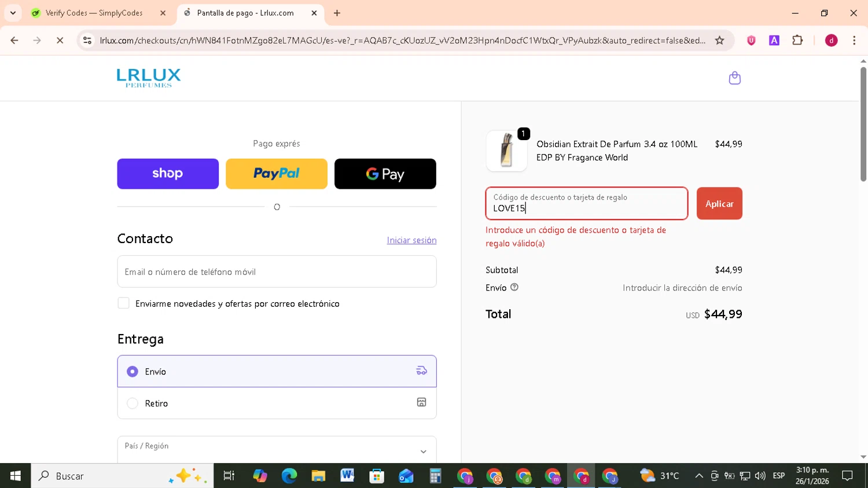Image resolution: width=868 pixels, height=488 pixels.
Task: Open Task View on taskbar
Action: coord(229,476)
